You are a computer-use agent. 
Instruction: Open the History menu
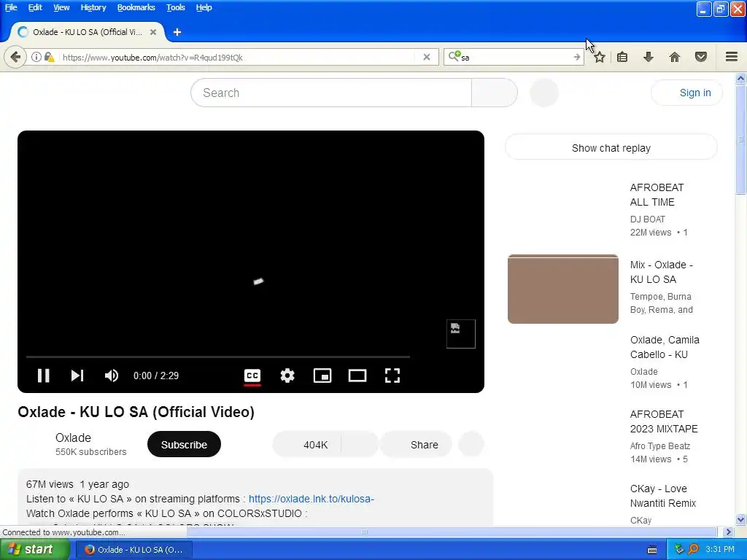(x=93, y=7)
